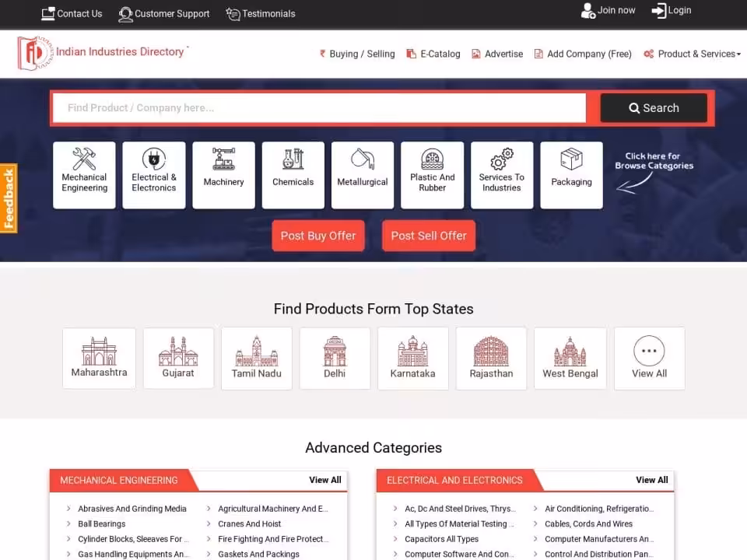Screen dimensions: 747x560
Task: Click the Search button
Action: pyautogui.click(x=654, y=108)
